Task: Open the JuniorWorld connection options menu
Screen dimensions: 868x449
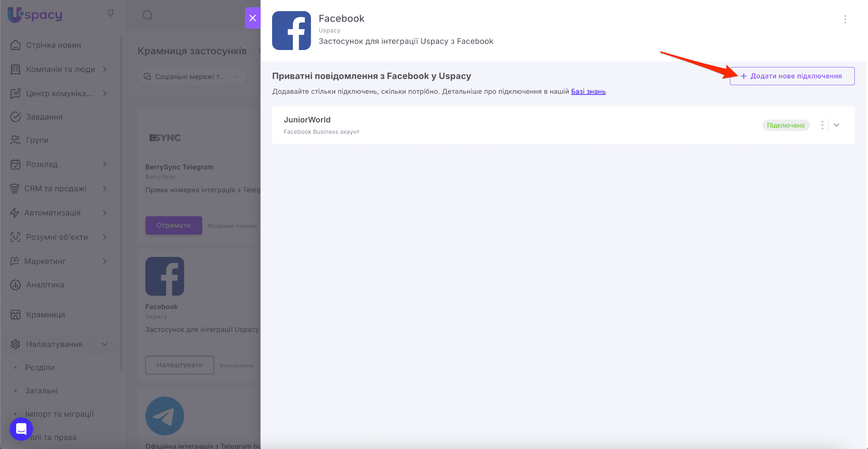Action: click(822, 125)
